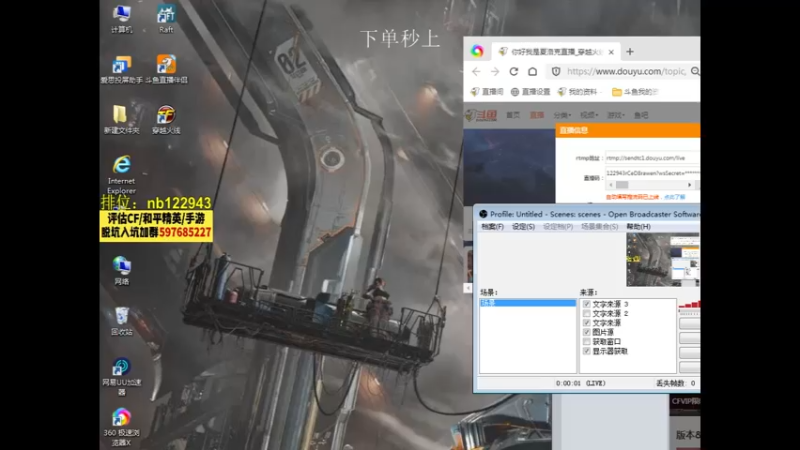Viewport: 800px width, 450px height.
Task: Launch 穿越火线 game shortcut
Action: pyautogui.click(x=166, y=119)
